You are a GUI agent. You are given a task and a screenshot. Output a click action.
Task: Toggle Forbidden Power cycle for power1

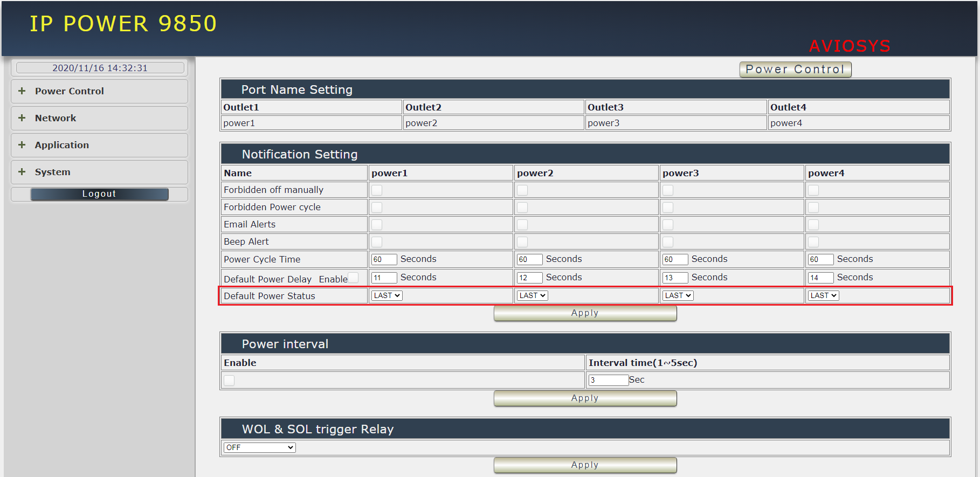click(377, 207)
